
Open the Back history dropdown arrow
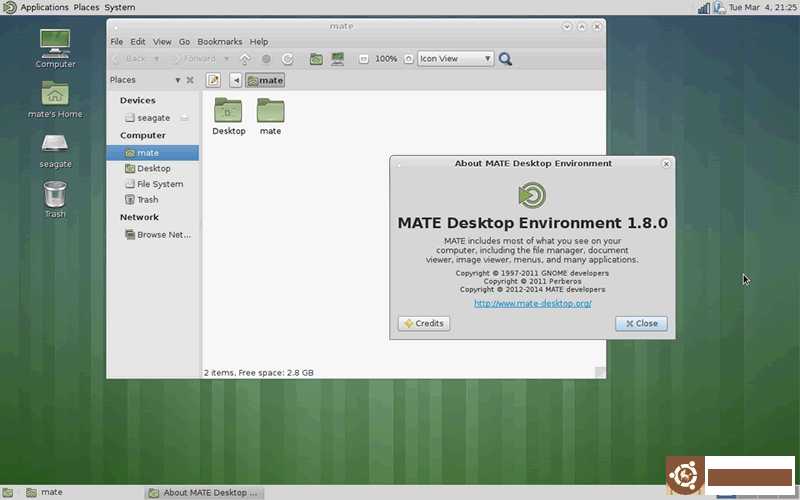(157, 59)
